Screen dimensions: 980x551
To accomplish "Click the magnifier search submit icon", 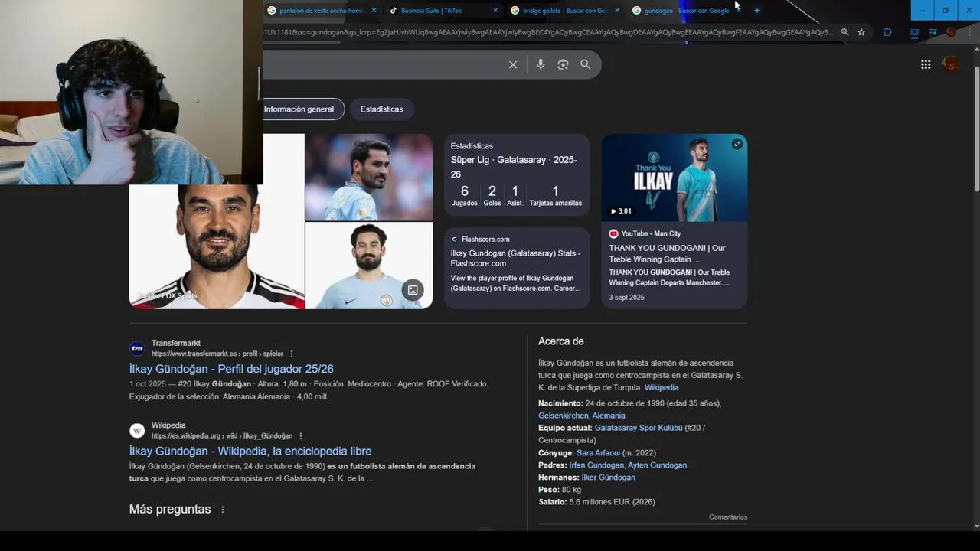I will [x=585, y=65].
